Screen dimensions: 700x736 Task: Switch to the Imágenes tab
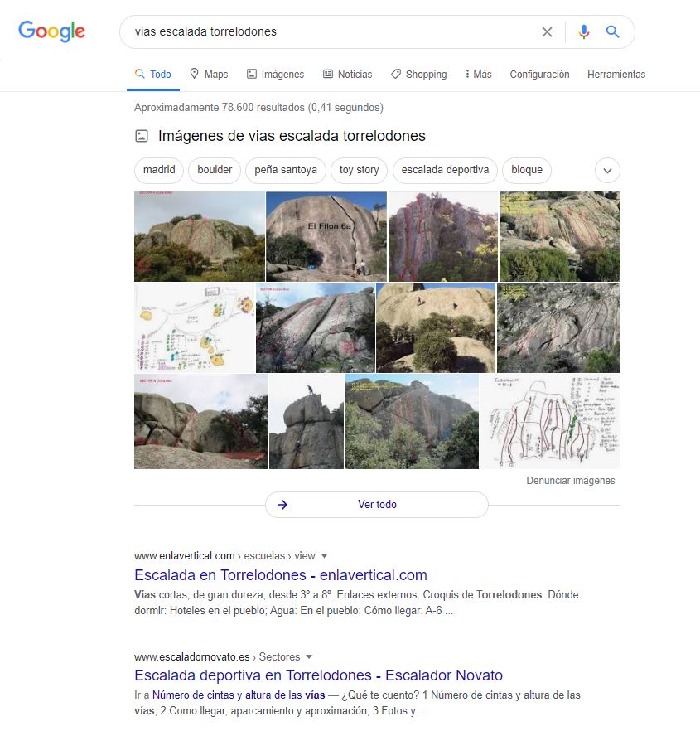[275, 75]
